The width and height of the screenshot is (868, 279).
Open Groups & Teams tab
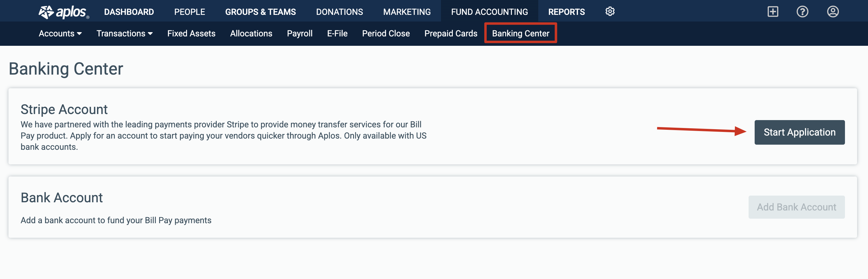(x=260, y=12)
